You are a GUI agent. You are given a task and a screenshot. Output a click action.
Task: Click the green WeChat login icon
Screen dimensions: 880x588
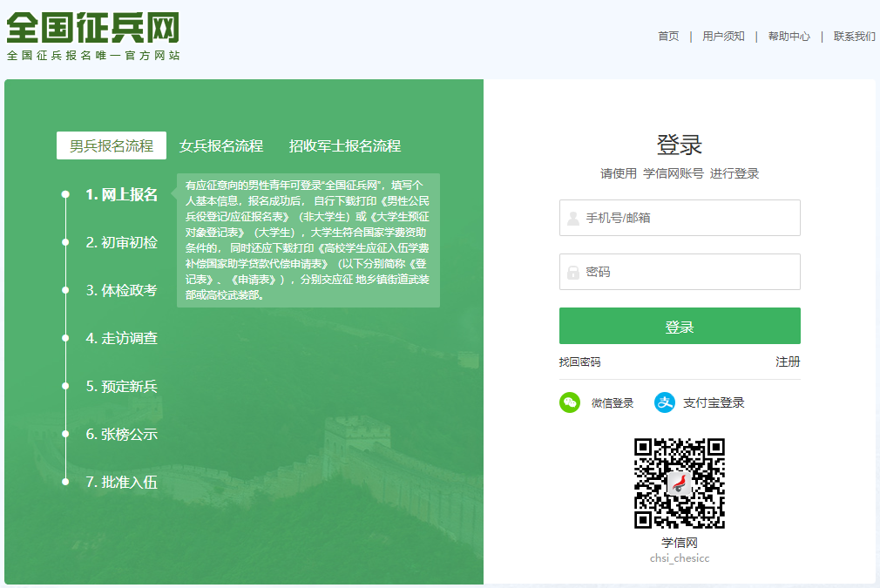tap(570, 402)
